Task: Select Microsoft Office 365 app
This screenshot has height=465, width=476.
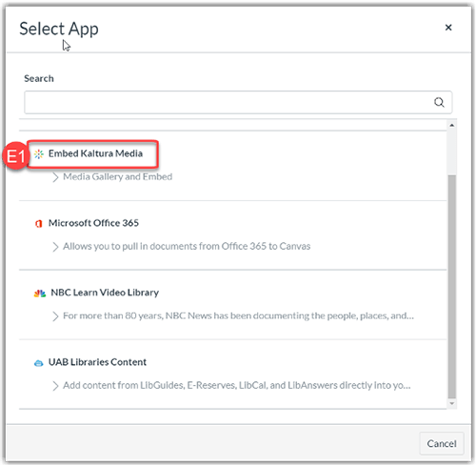Action: point(93,223)
